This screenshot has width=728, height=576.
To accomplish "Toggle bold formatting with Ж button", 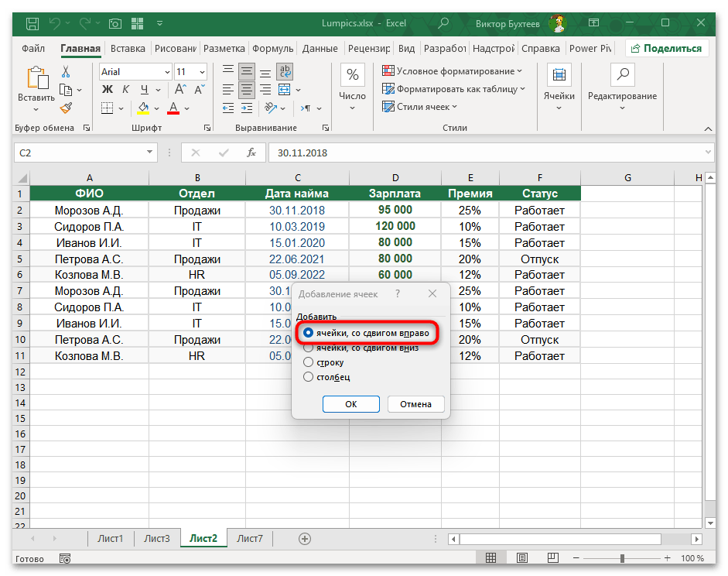I will point(107,90).
